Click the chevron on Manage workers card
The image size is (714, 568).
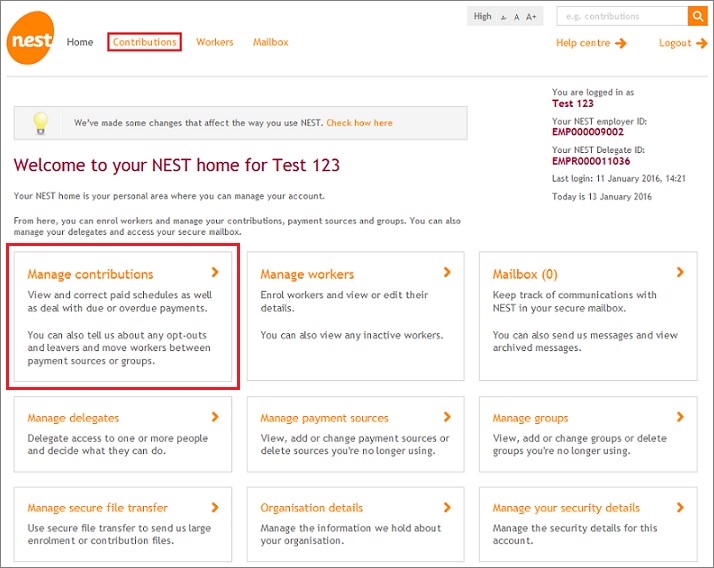[x=447, y=272]
